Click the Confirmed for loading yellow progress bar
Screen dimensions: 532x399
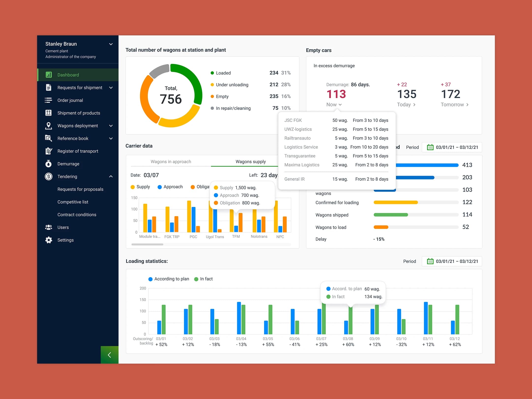(396, 202)
